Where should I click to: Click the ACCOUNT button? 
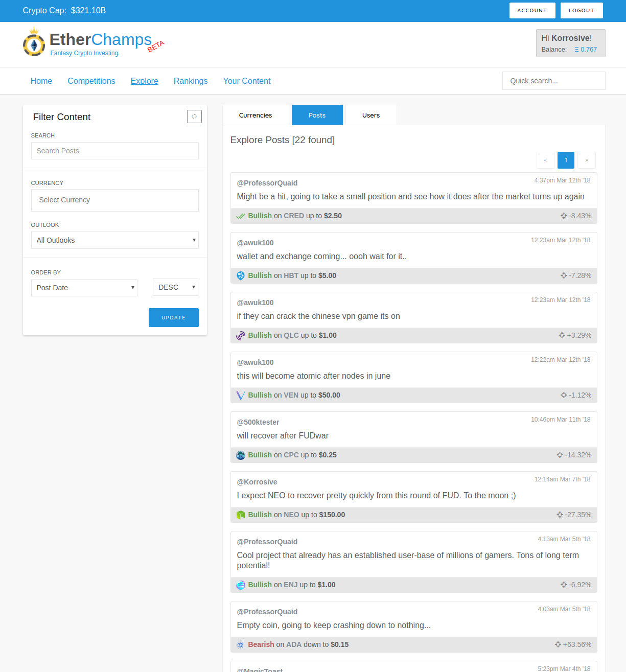(532, 10)
